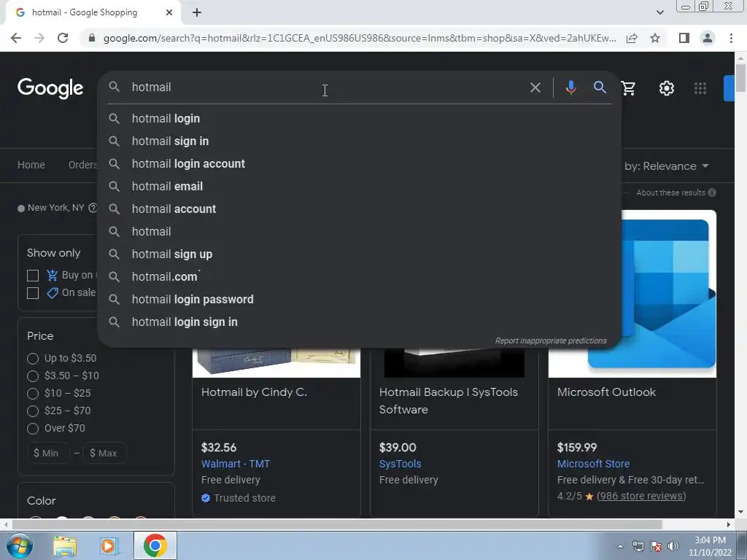Choose the hotmail login sign in suggestion

pos(359,322)
